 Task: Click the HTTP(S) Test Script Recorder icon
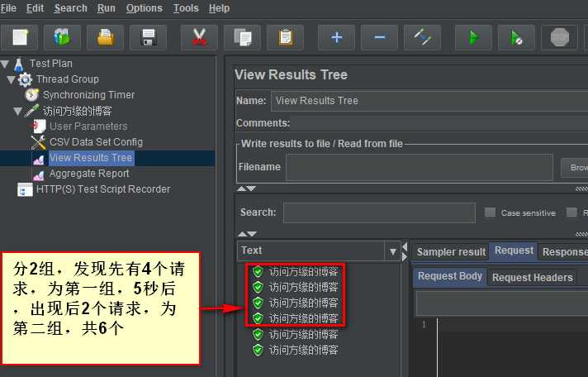tap(25, 189)
